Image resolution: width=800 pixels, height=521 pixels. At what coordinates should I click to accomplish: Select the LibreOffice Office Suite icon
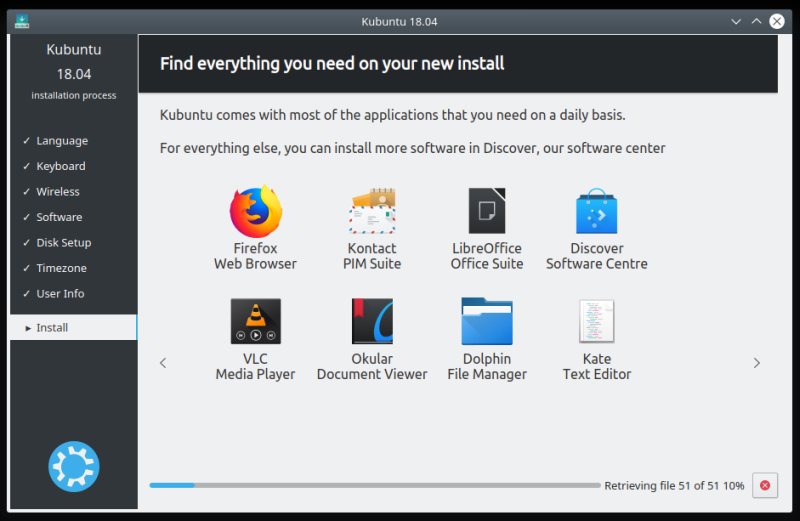(x=487, y=211)
